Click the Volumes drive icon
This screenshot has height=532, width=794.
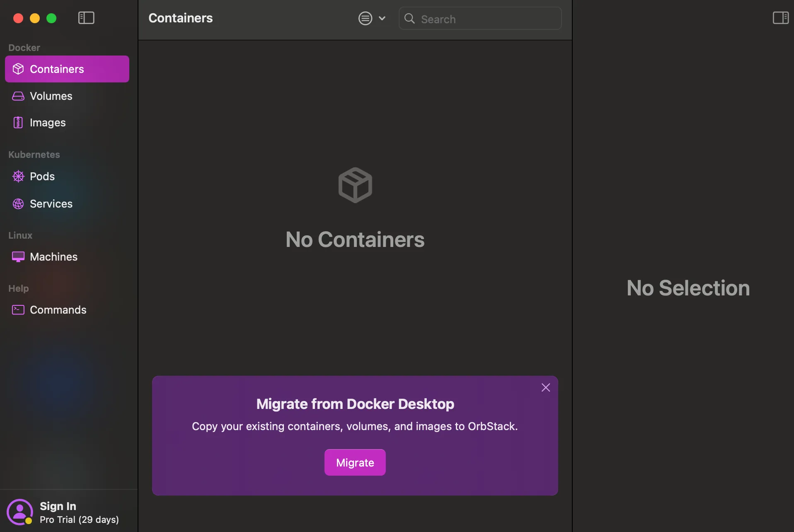coord(18,96)
